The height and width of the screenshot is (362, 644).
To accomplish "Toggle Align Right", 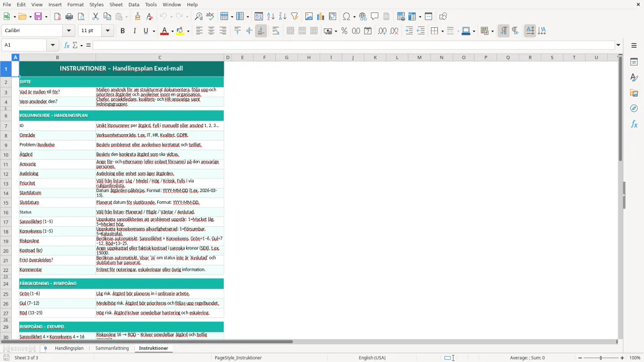I will [223, 31].
